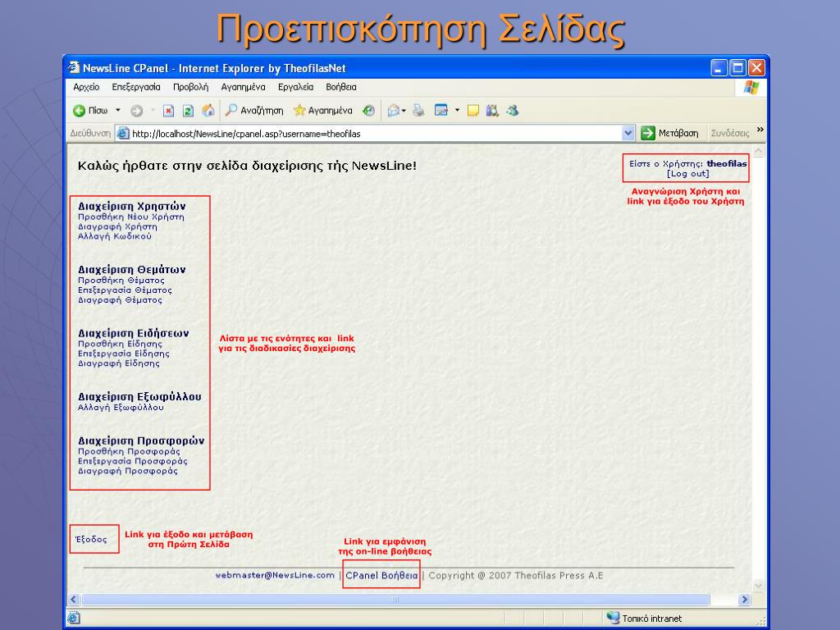Click the [Log out] link
The height and width of the screenshot is (630, 840).
pyautogui.click(x=688, y=174)
